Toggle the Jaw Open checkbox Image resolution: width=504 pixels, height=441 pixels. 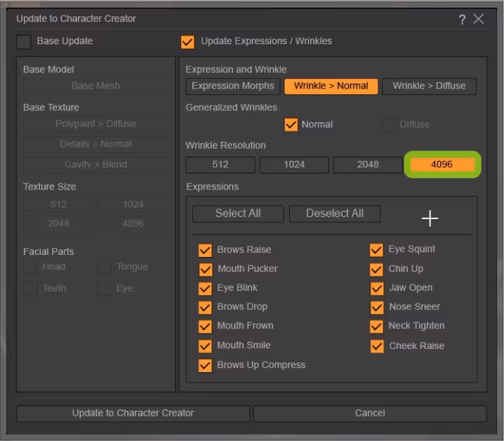click(x=377, y=289)
